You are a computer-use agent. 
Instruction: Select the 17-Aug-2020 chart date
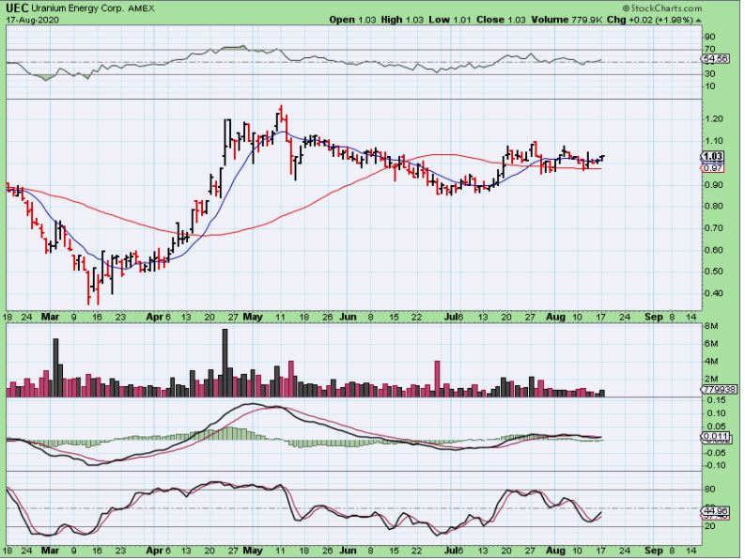coord(32,20)
